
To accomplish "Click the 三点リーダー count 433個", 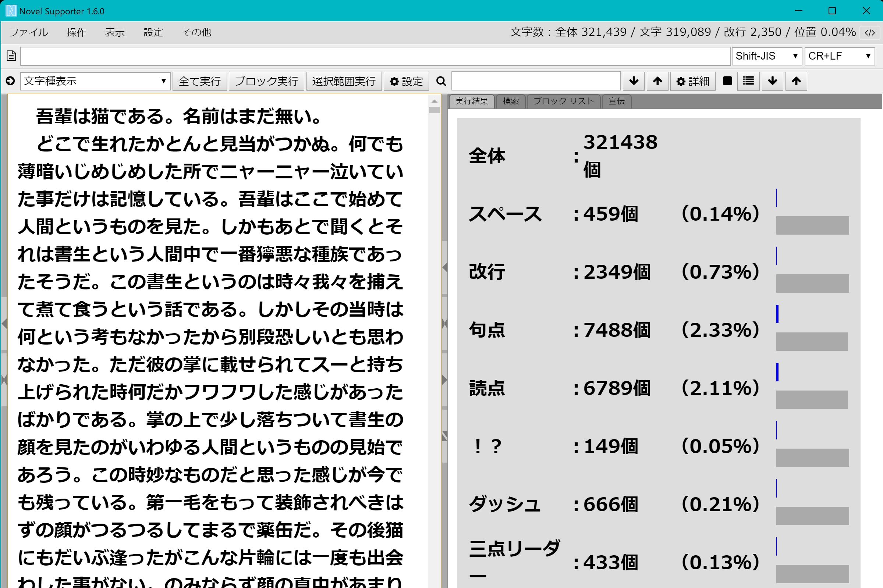I will point(611,563).
